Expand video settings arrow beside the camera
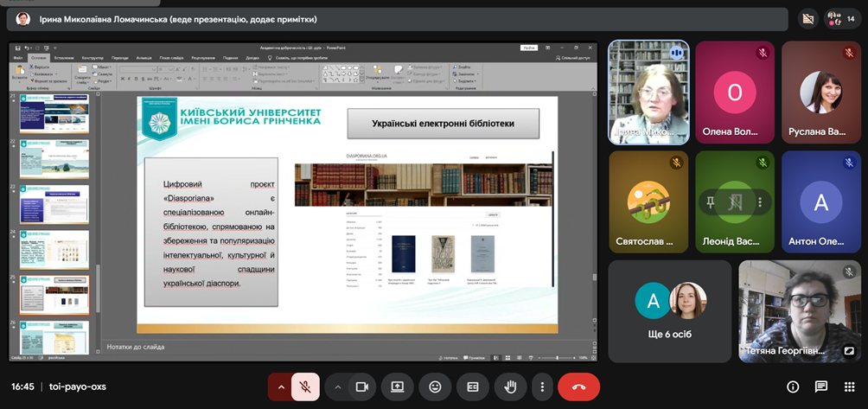The height and width of the screenshot is (409, 868). pyautogui.click(x=338, y=387)
